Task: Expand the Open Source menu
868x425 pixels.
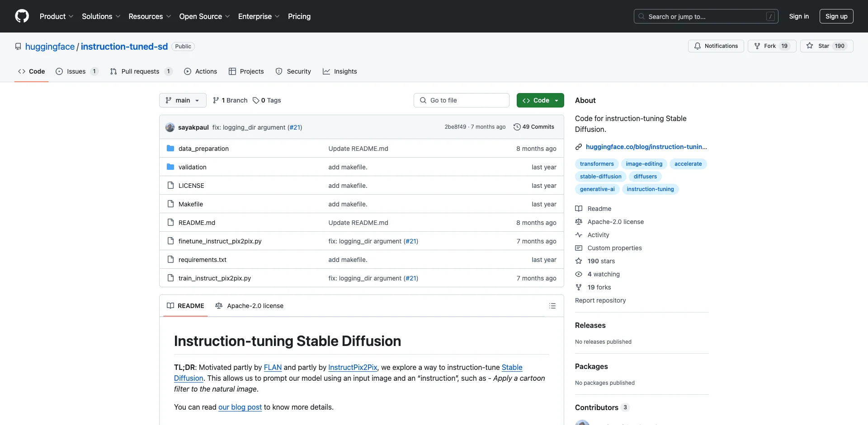Action: tap(204, 16)
